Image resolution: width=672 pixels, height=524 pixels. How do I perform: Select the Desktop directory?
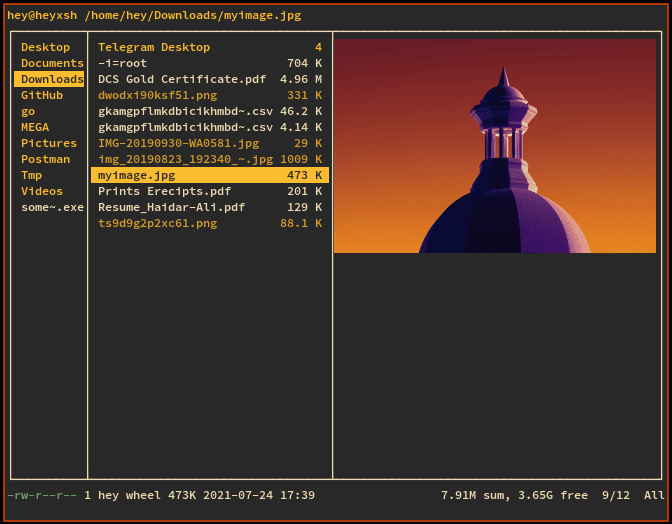coord(45,47)
